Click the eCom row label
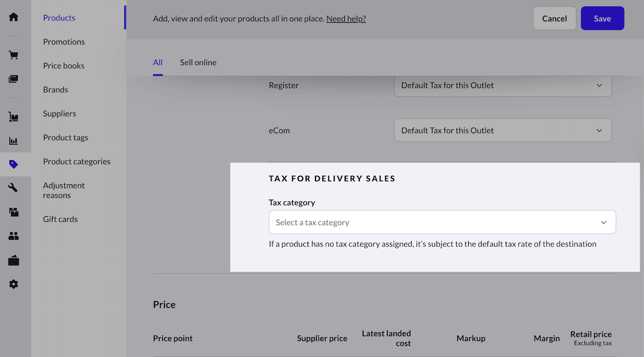Screen dimensions: 644x357 (279, 130)
